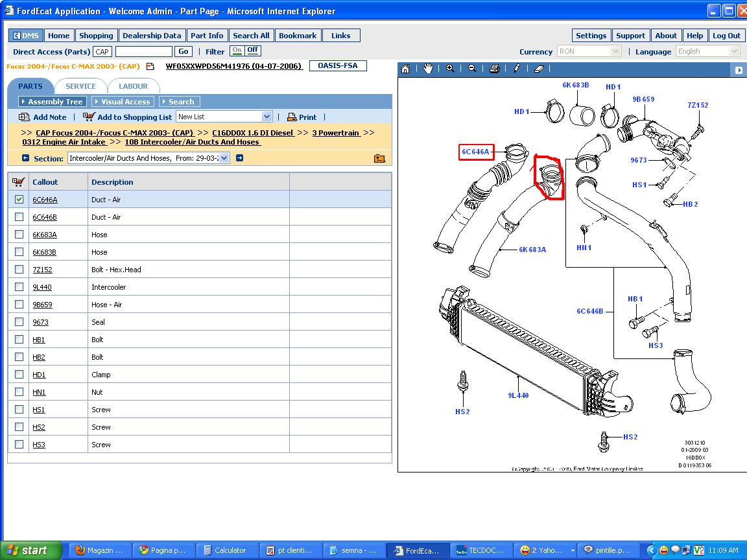
Task: Uncheck the 6C646A Duct - Air checkbox
Action: pyautogui.click(x=19, y=200)
